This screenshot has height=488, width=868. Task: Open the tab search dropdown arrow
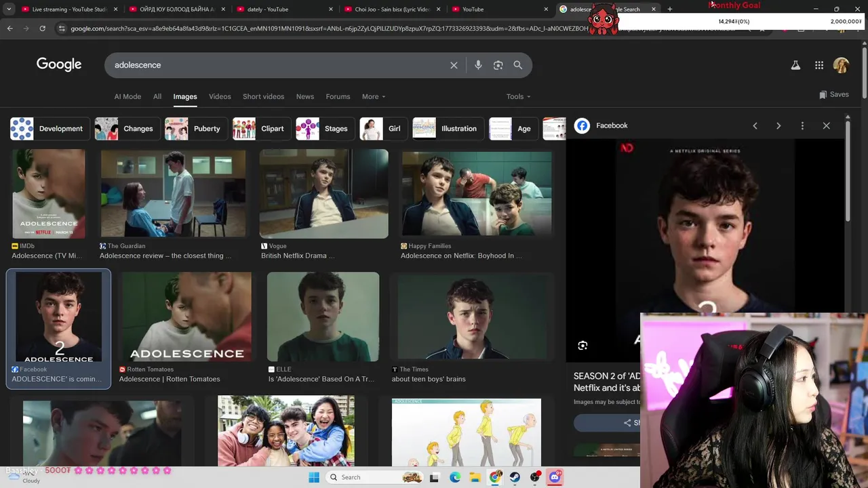coord(9,9)
